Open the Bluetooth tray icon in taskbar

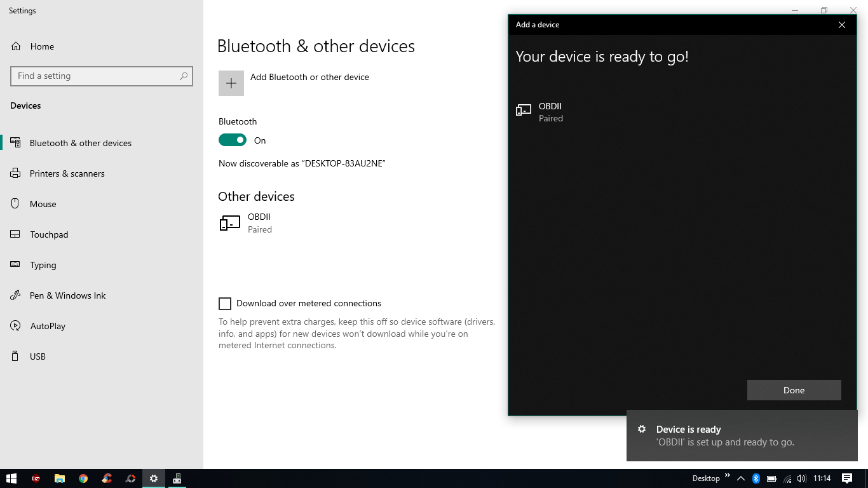[756, 478]
